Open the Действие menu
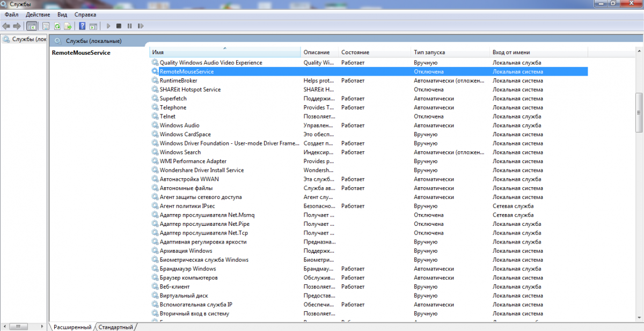Viewport: 644px width, 331px height. coord(38,14)
